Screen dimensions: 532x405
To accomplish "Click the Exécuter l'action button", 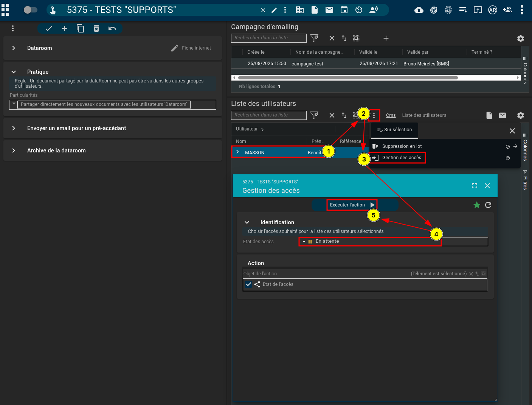I will point(352,205).
